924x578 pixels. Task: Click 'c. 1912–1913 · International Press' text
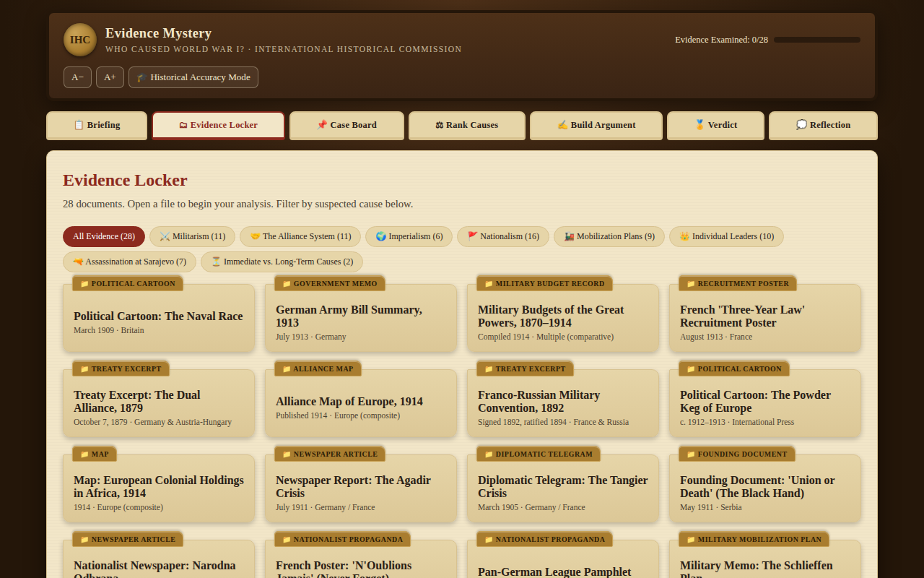[737, 422]
